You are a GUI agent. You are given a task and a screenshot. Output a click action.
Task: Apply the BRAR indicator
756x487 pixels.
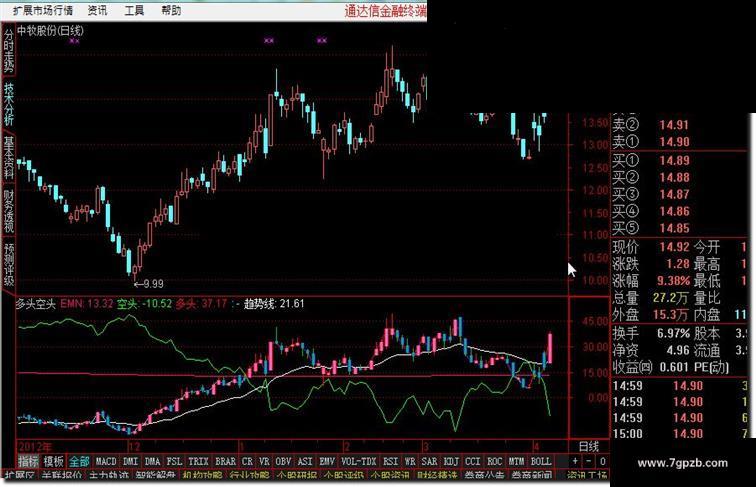click(x=225, y=461)
